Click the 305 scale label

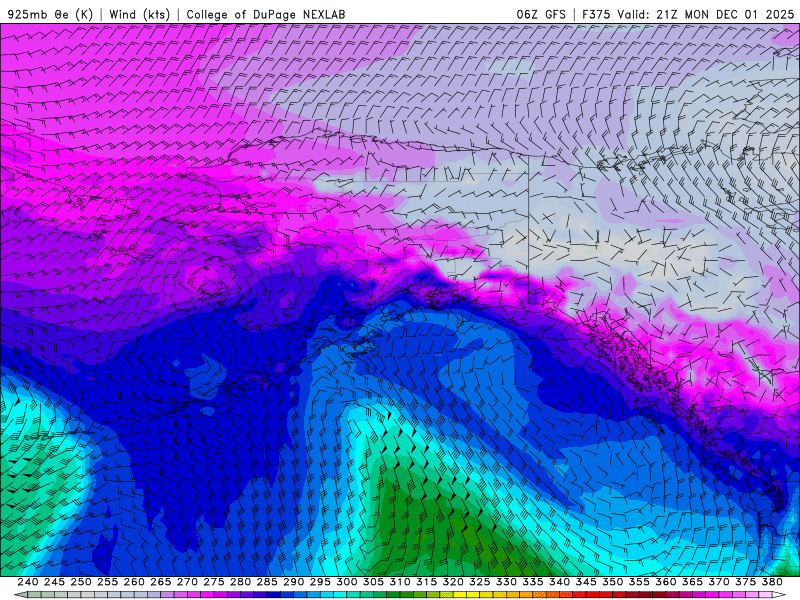click(x=373, y=582)
